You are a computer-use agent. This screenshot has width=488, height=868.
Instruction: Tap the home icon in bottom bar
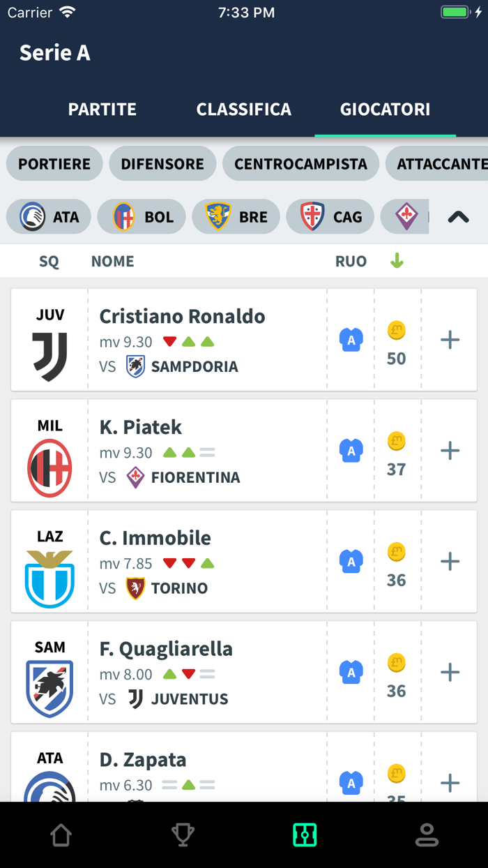pos(61,835)
